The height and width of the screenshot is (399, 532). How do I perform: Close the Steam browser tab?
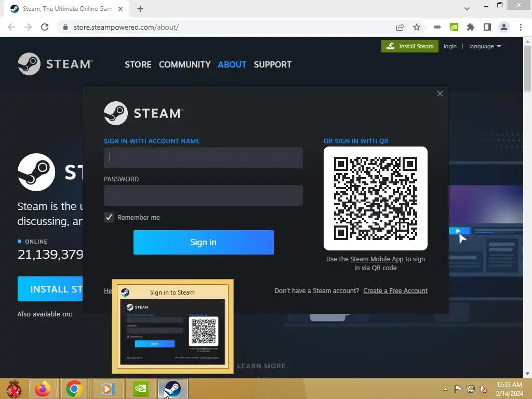121,9
